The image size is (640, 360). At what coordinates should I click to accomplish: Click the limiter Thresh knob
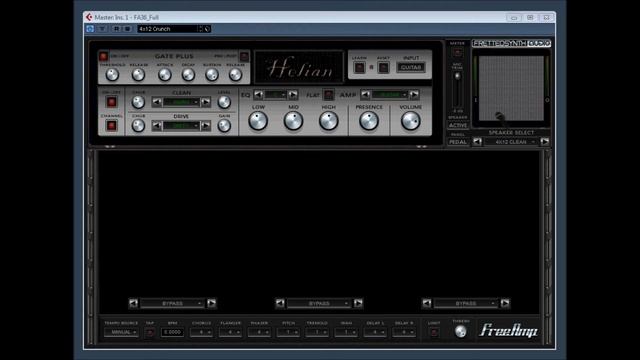point(460,331)
